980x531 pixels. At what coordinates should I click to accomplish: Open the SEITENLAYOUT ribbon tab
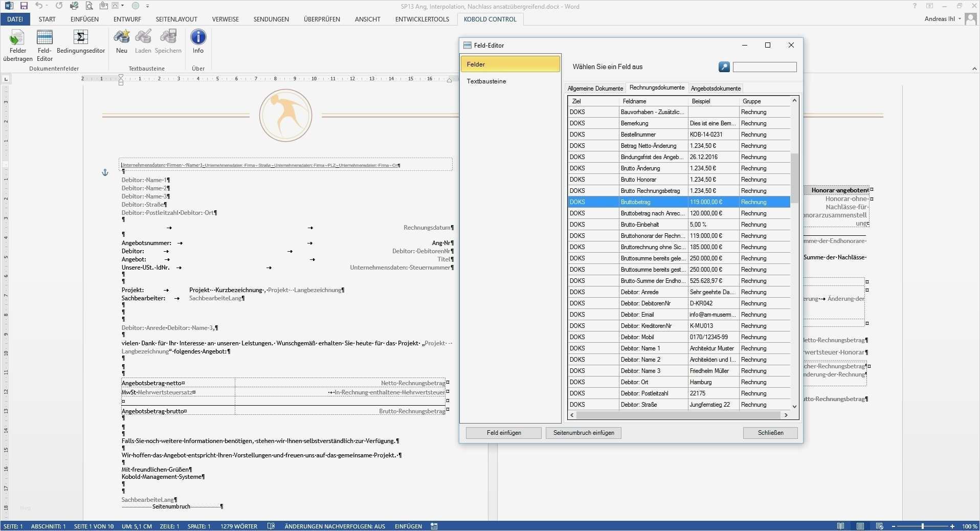pyautogui.click(x=176, y=19)
